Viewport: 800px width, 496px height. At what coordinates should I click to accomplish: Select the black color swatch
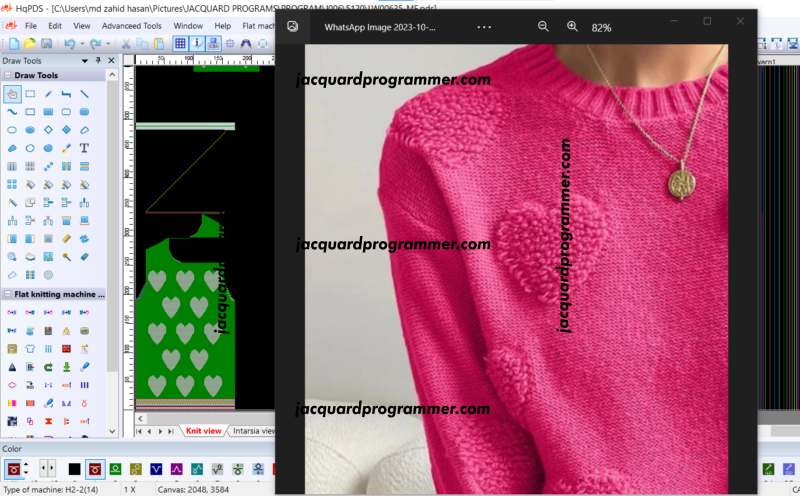click(74, 469)
